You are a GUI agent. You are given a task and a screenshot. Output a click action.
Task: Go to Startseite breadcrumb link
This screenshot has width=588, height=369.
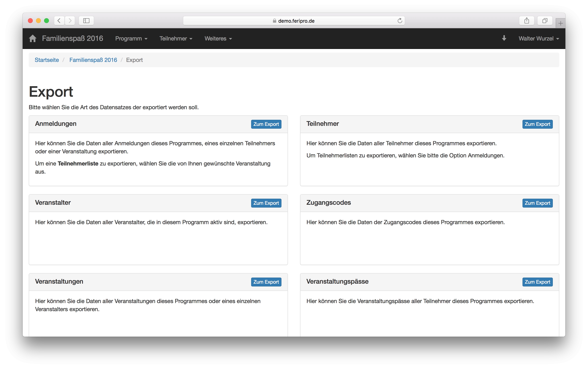click(47, 60)
